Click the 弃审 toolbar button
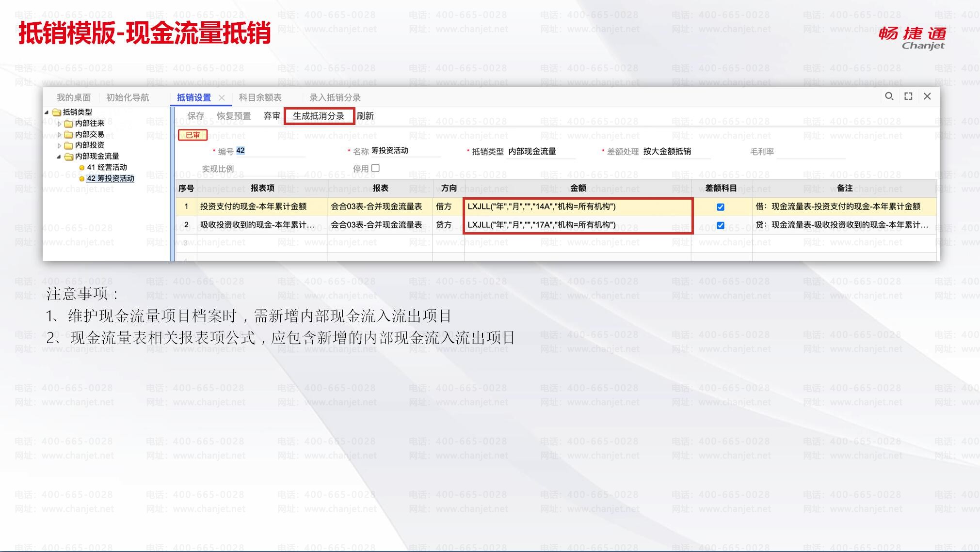Image resolution: width=980 pixels, height=552 pixels. pos(272,116)
